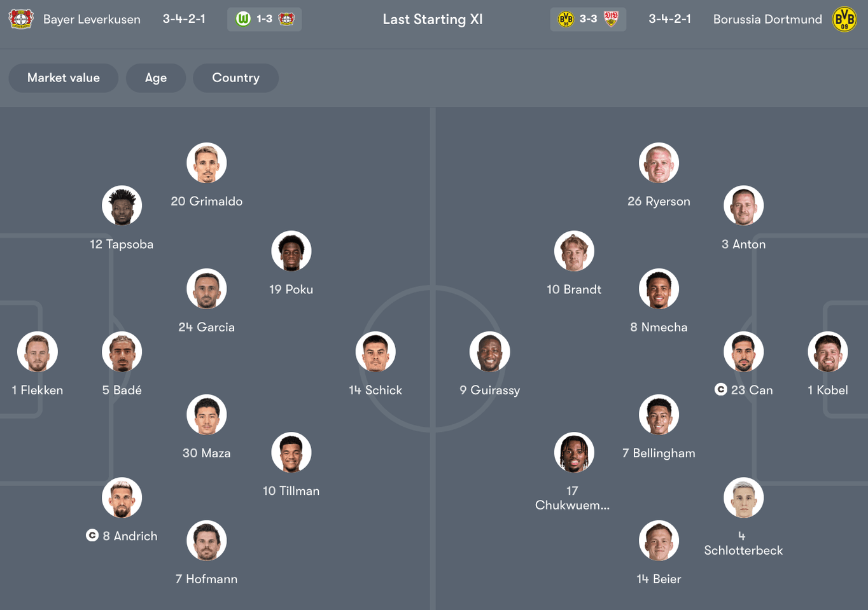Toggle the Market value display
Image resolution: width=868 pixels, height=610 pixels.
click(63, 78)
